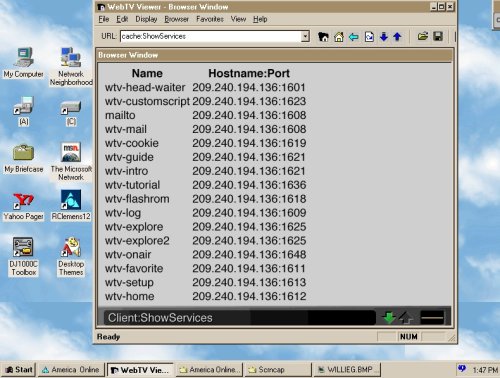Click the wtv-intro service name
The height and width of the screenshot is (378, 500).
pyautogui.click(x=126, y=171)
